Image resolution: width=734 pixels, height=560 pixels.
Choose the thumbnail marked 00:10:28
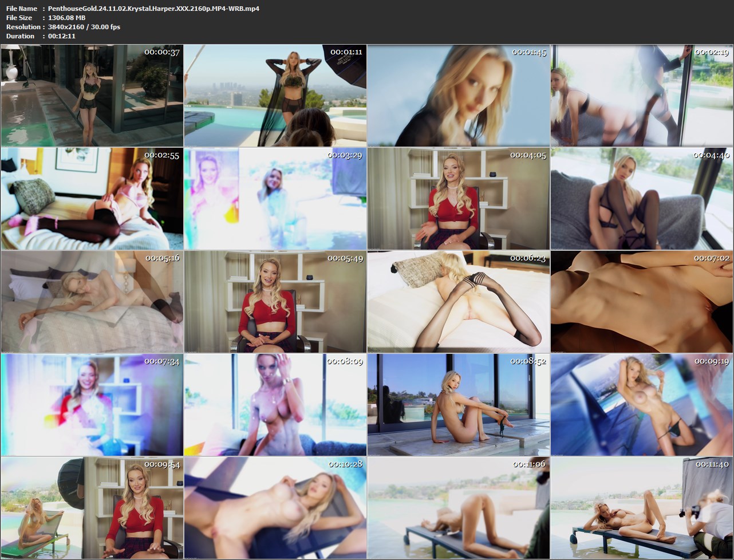(275, 508)
